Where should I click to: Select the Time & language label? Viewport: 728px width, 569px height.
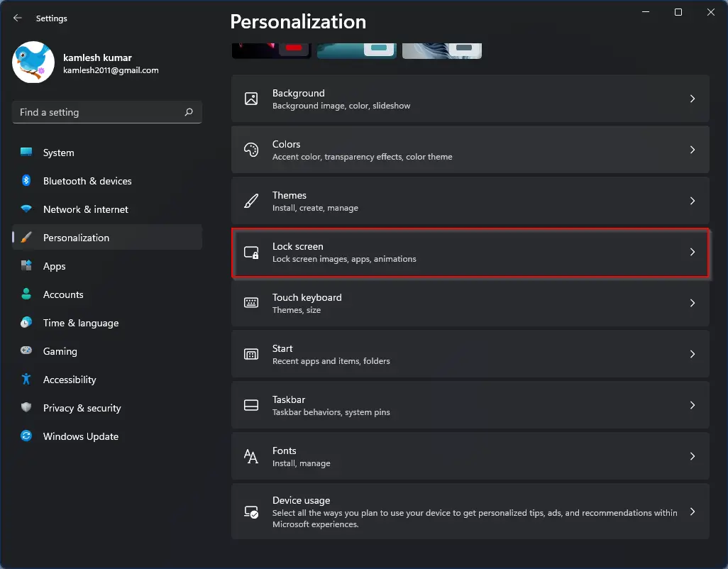(x=81, y=323)
